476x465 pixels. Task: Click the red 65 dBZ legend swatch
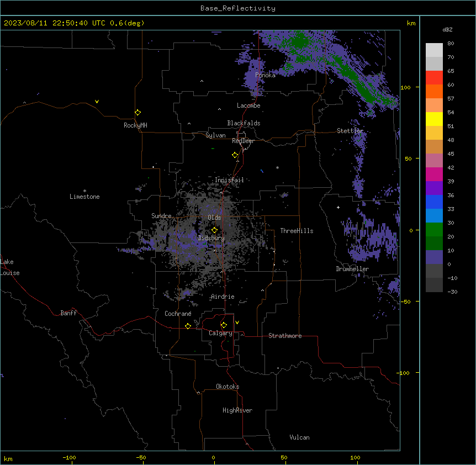coord(434,78)
